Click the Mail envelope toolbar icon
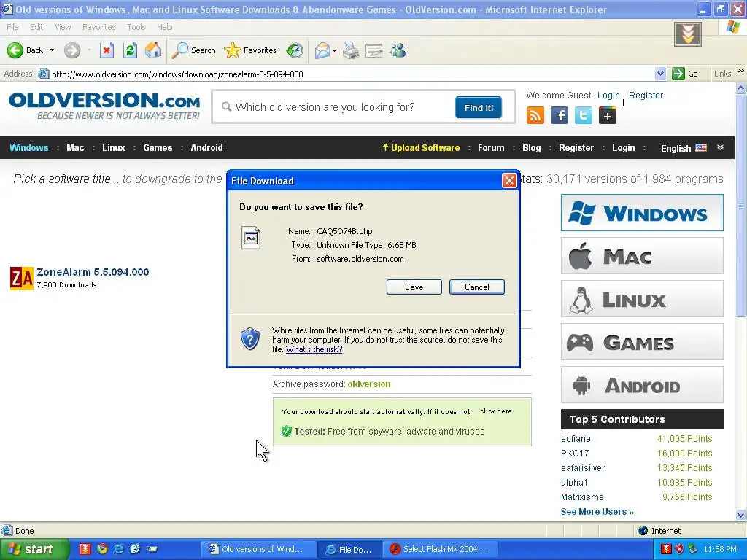Image resolution: width=747 pixels, height=560 pixels. [322, 50]
